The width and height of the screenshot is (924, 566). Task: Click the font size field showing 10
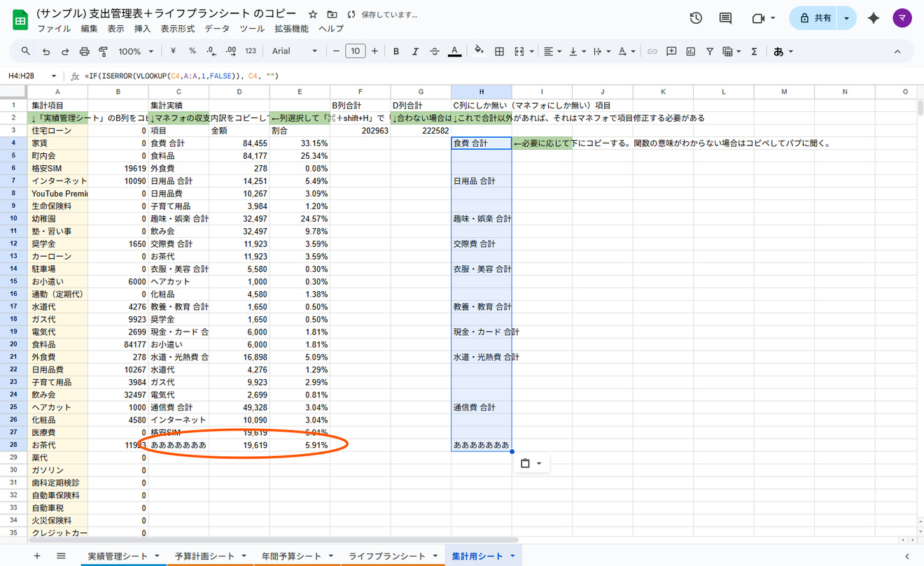coord(356,51)
